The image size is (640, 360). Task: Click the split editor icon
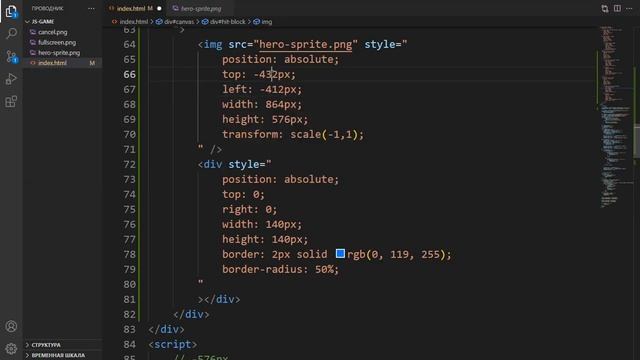click(617, 9)
